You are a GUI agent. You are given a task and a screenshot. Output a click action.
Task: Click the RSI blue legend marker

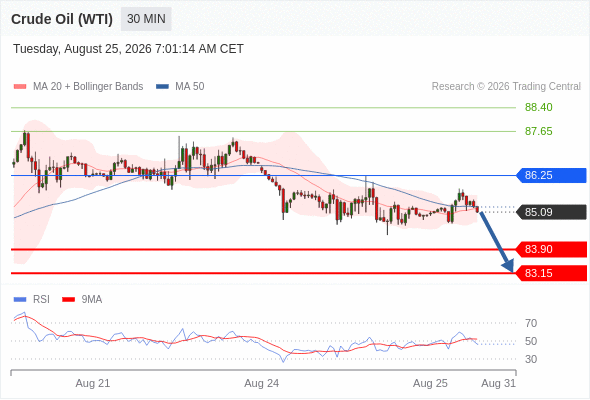pos(20,300)
